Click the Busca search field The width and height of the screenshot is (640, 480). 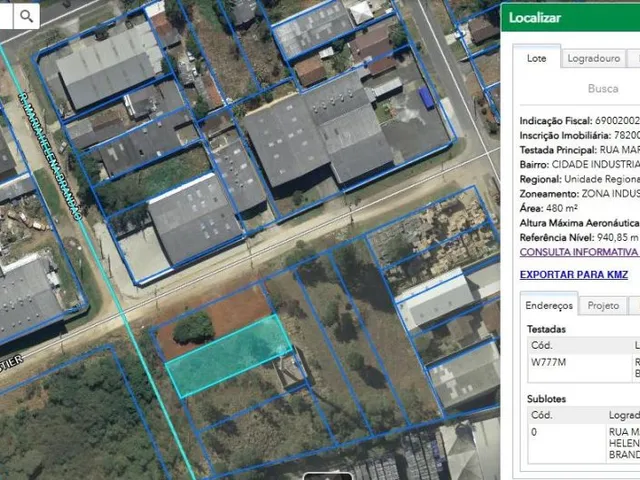click(580, 89)
